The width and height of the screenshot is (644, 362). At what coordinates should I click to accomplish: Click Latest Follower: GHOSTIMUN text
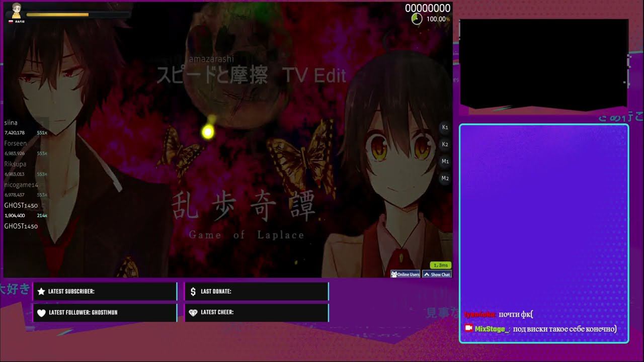point(83,313)
